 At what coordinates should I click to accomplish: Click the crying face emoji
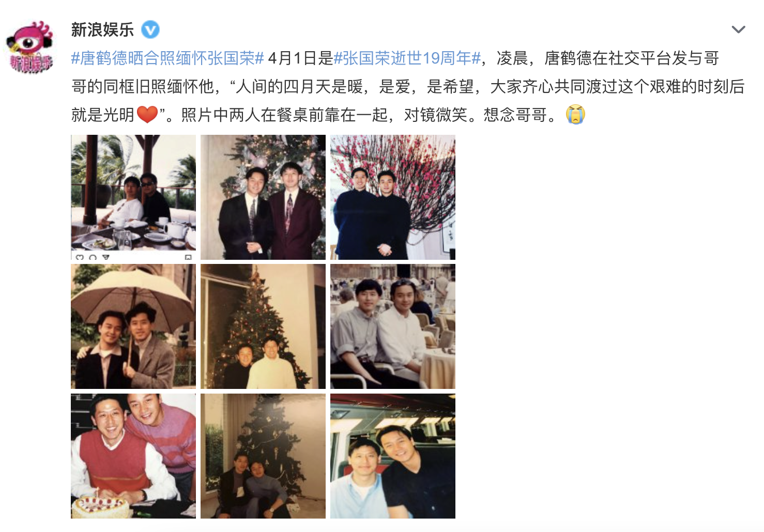coord(575,114)
